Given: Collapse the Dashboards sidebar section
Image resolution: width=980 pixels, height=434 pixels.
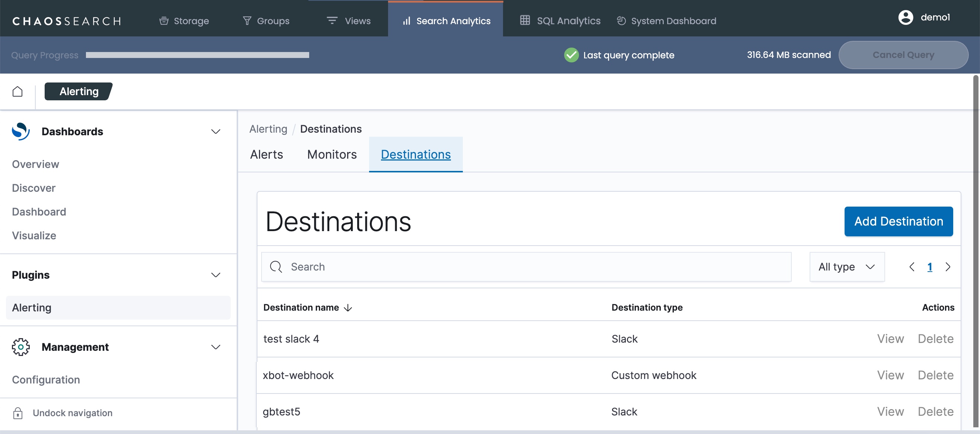Looking at the screenshot, I should pos(216,132).
